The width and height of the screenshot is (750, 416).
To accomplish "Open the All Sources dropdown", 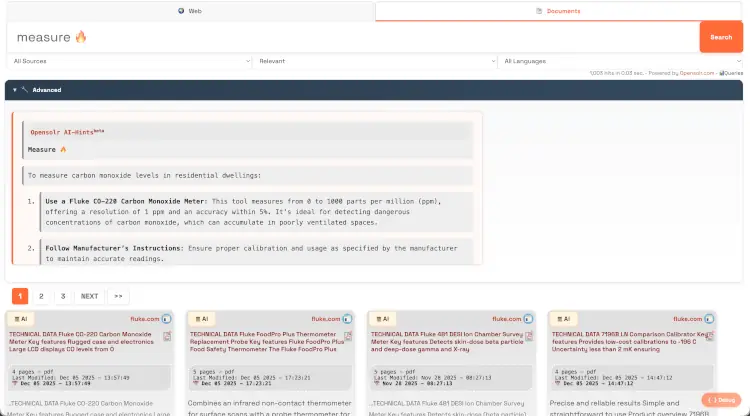I will click(x=129, y=61).
